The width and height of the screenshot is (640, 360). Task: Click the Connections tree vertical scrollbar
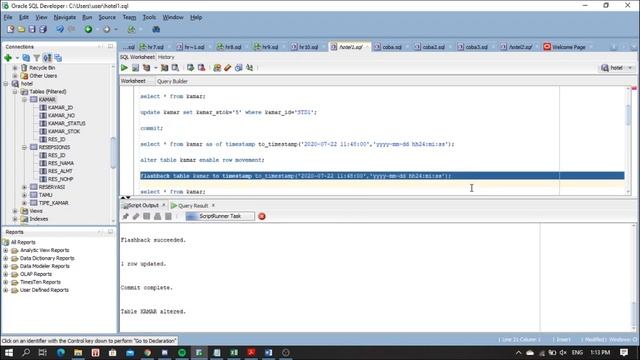[x=113, y=153]
